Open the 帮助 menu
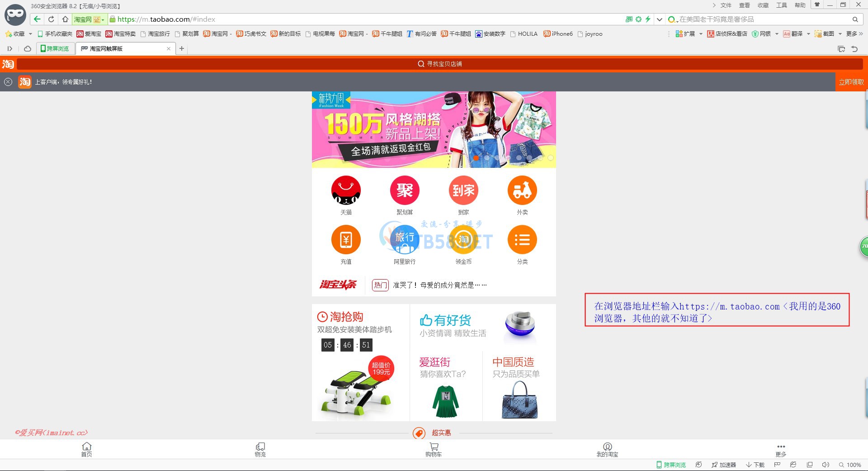Image resolution: width=868 pixels, height=471 pixels. click(x=800, y=5)
